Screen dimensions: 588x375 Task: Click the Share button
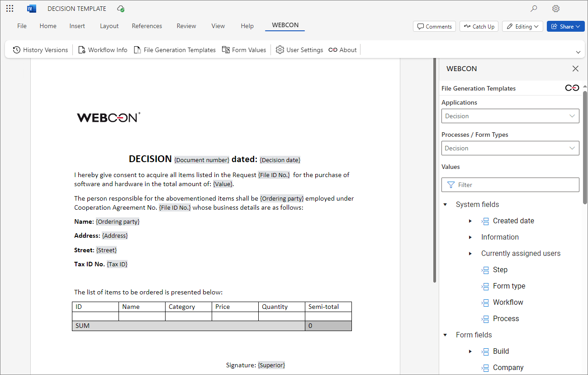pyautogui.click(x=566, y=26)
